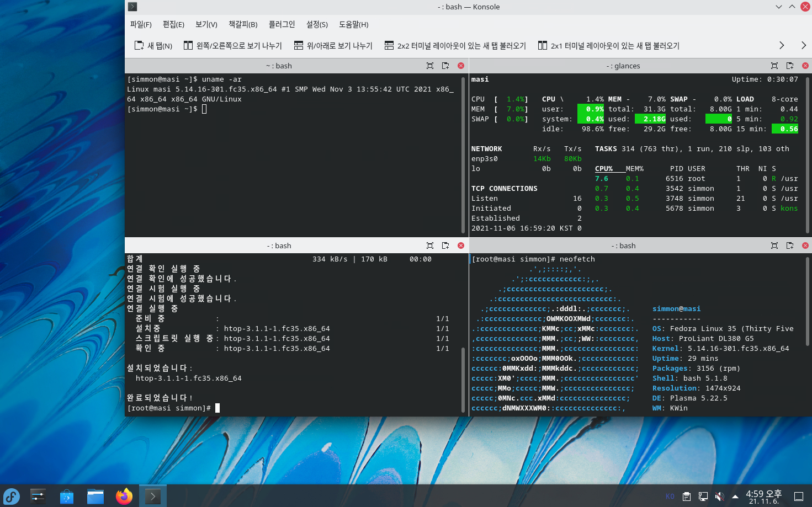Open the 설정(S) menu
This screenshot has height=507, width=812.
tap(317, 24)
